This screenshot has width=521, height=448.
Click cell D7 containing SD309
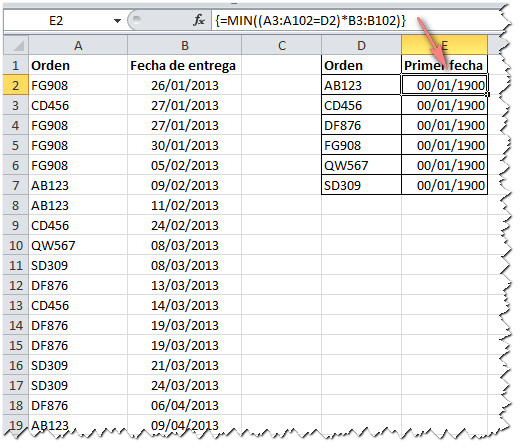pos(361,185)
